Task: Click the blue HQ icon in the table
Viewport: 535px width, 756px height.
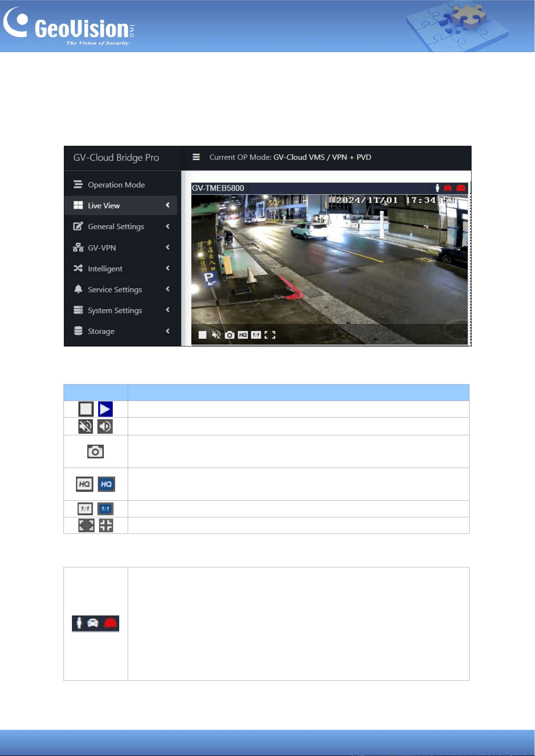Action: [x=106, y=484]
